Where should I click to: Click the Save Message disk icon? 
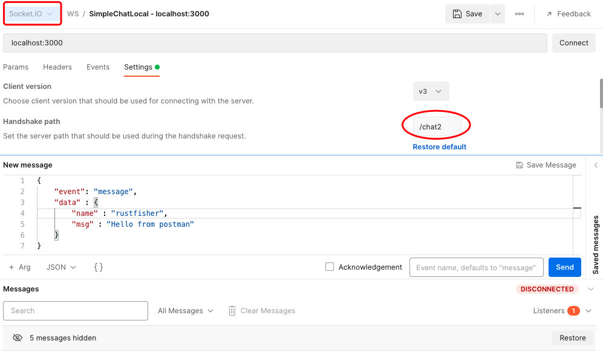pyautogui.click(x=519, y=165)
